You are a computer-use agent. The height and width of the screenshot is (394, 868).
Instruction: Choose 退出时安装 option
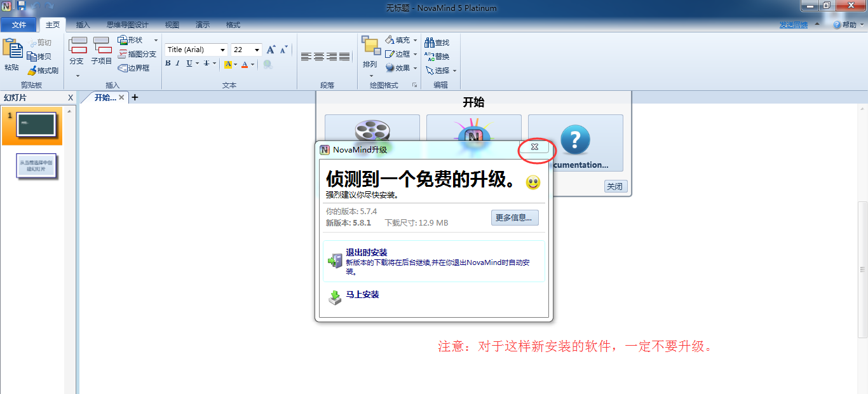click(434, 261)
